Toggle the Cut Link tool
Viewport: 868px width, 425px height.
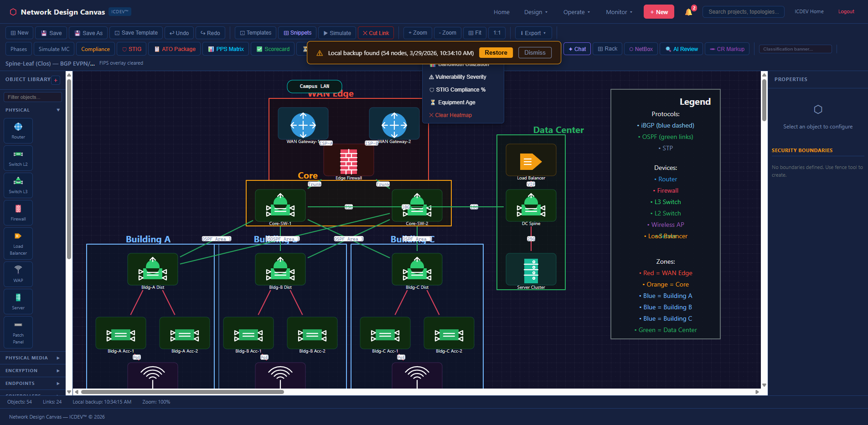376,33
